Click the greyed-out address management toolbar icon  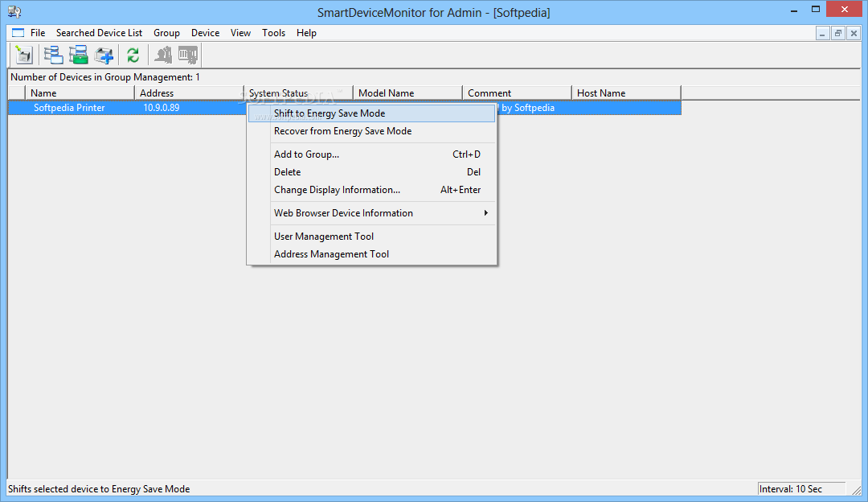click(187, 55)
